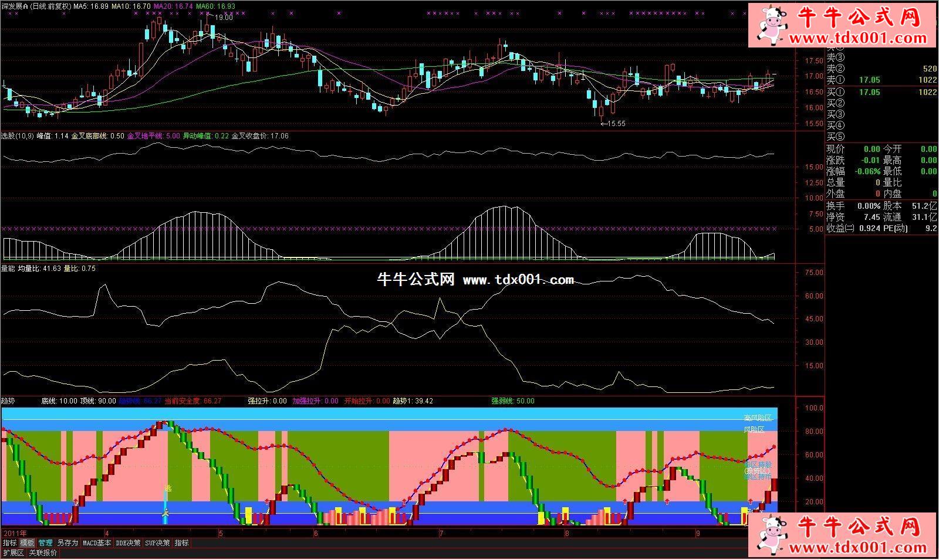Image resolution: width=939 pixels, height=560 pixels.
Task: Click the 15.55 low price arrow marker
Action: (x=613, y=124)
